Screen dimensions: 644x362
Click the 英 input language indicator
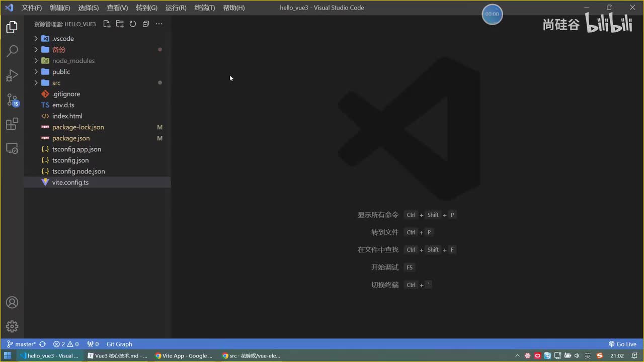(588, 356)
